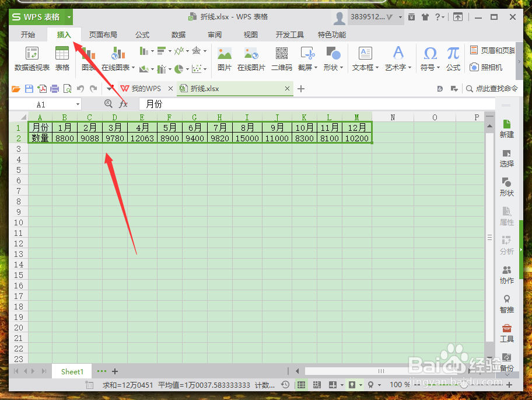
Task: Open 新建 in the right sidebar
Action: [506, 129]
